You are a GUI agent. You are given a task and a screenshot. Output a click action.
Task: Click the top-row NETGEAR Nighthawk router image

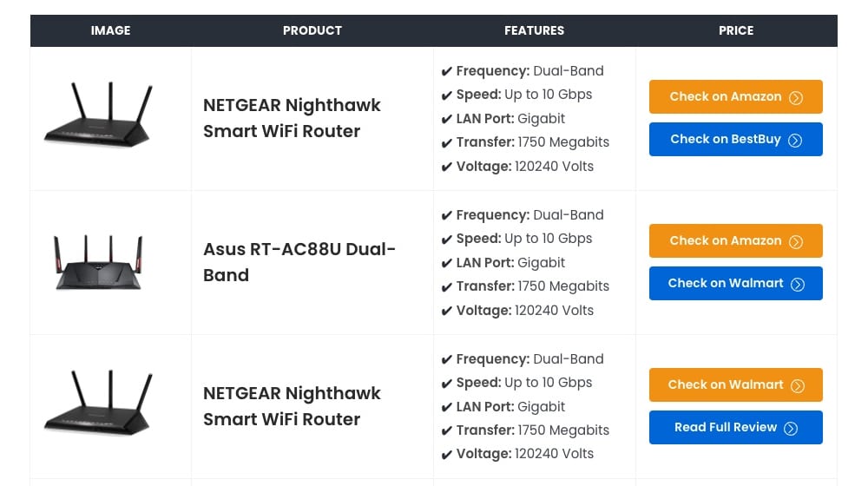98,115
